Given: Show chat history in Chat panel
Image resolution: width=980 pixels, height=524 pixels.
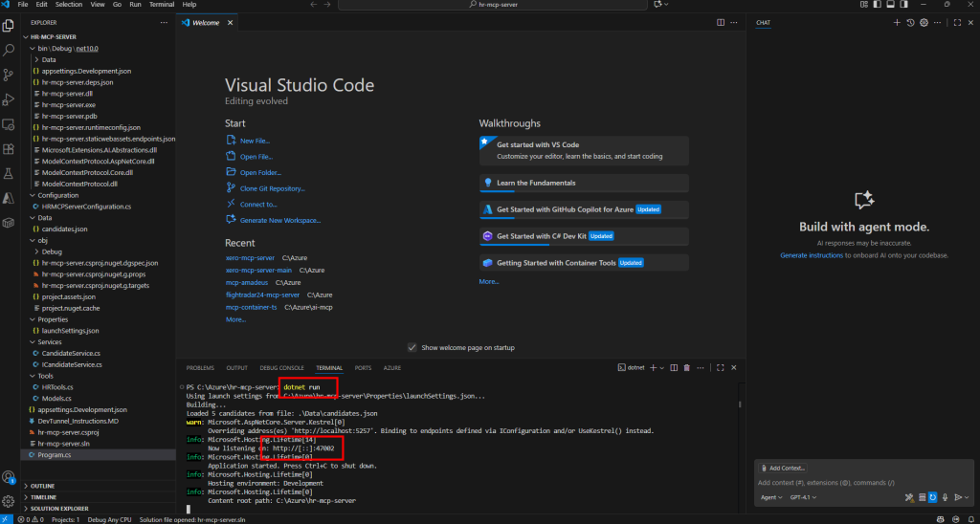Looking at the screenshot, I should pyautogui.click(x=910, y=22).
